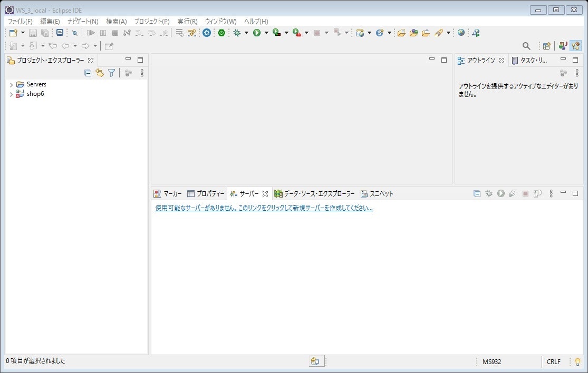This screenshot has height=373, width=588.
Task: Click the Save floppy-disk toolbar icon
Action: tap(33, 33)
